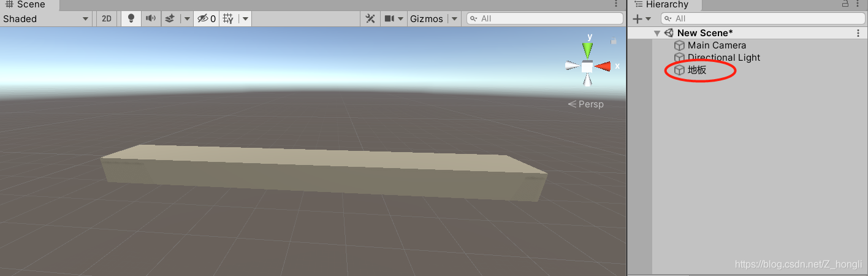Toggle the scene grid visibility icon
868x276 pixels.
[228, 18]
